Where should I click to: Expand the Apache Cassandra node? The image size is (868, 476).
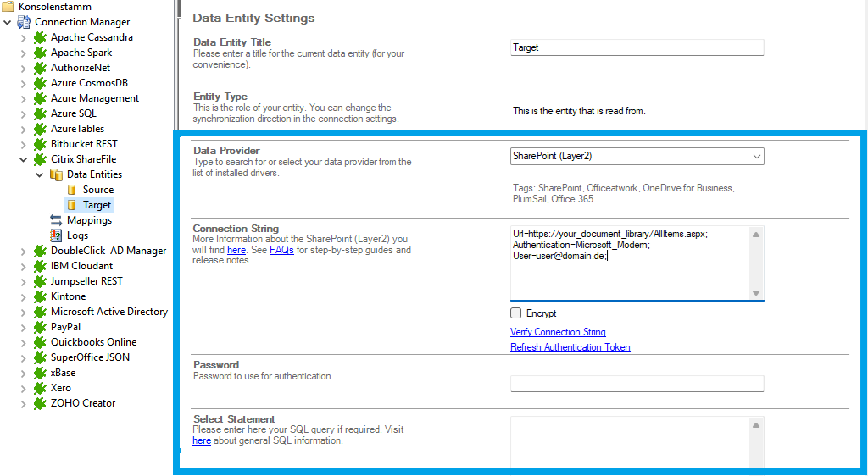[x=23, y=38]
